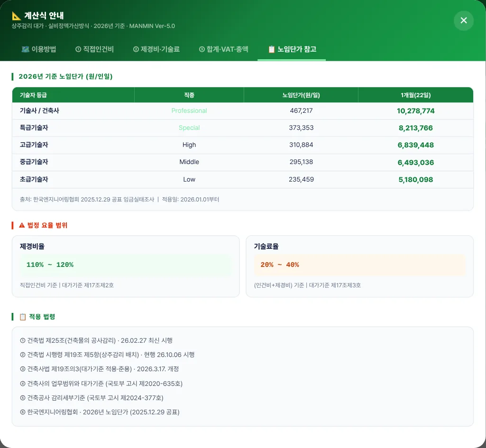486x448 pixels.
Task: Click the 건축사법 제19조의3 entry
Action: coord(99,369)
